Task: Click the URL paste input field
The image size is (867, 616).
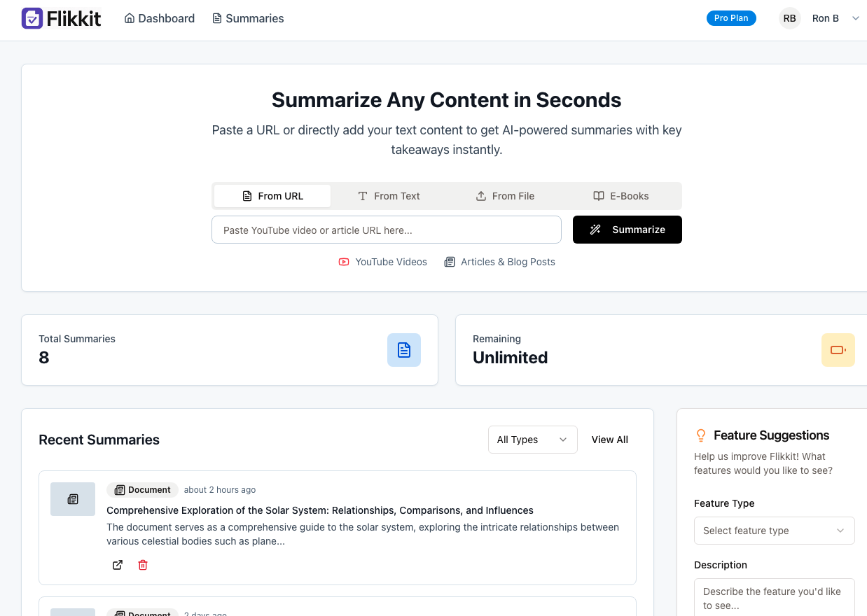Action: pos(387,230)
